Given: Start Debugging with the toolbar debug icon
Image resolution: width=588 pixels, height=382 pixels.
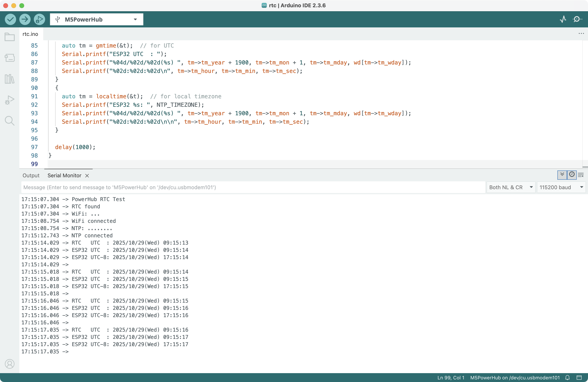Looking at the screenshot, I should [39, 19].
